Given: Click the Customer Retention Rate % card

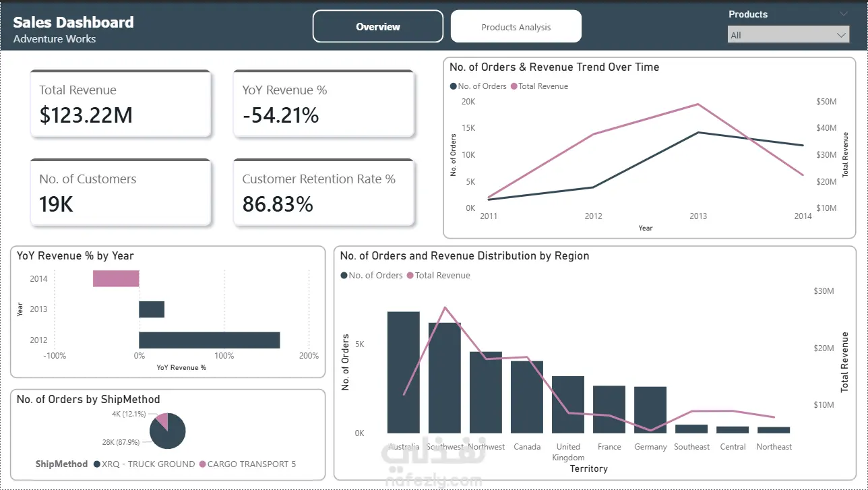Looking at the screenshot, I should pyautogui.click(x=323, y=193).
